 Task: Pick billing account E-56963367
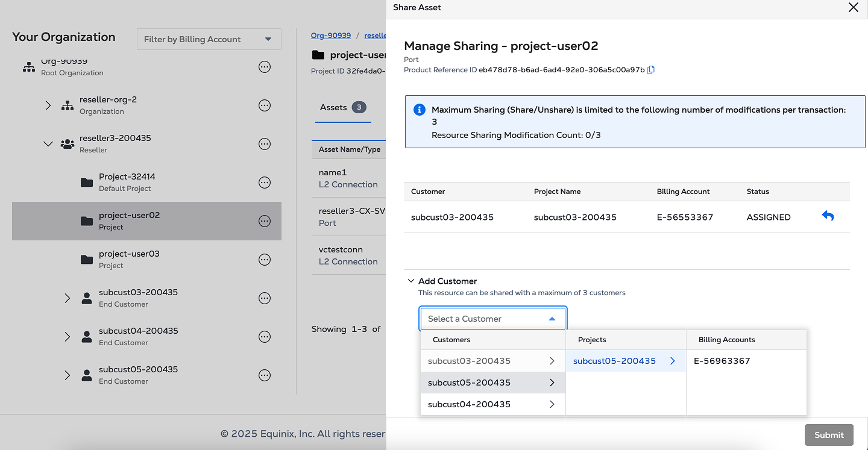722,361
